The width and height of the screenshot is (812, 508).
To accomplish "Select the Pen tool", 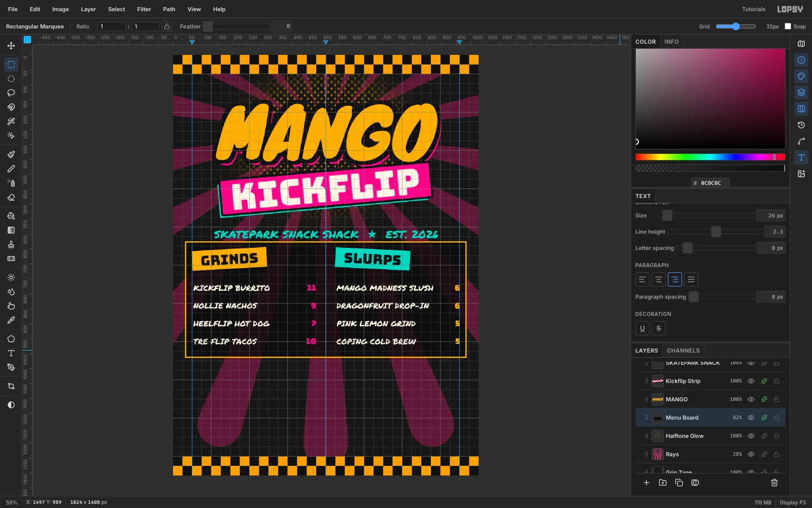I will click(x=11, y=367).
